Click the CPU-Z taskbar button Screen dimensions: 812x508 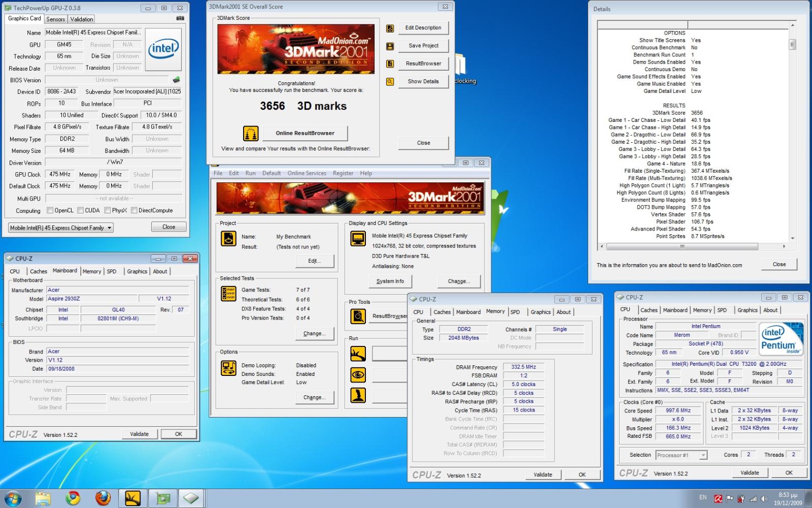tap(191, 499)
